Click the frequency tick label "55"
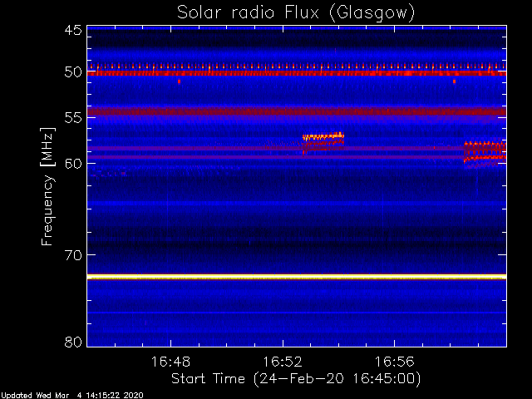This screenshot has width=532, height=399. click(x=73, y=118)
